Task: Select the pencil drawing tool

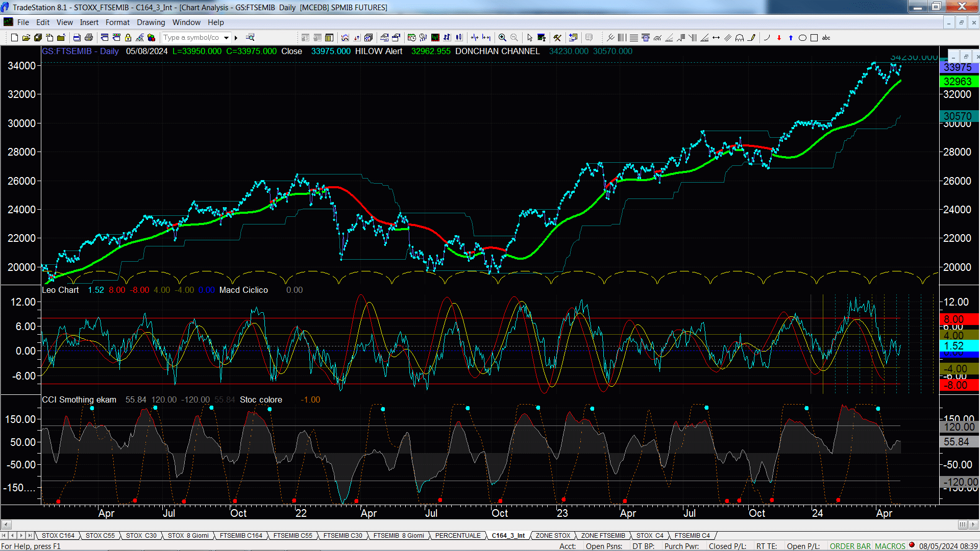Action: pyautogui.click(x=751, y=38)
